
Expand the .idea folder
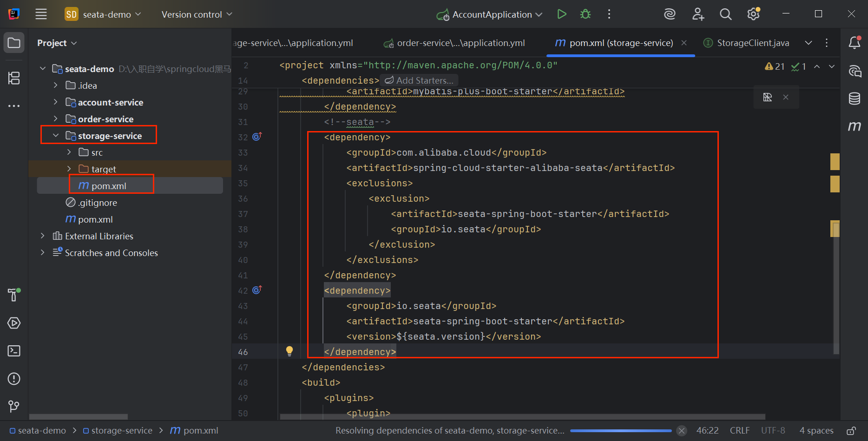pyautogui.click(x=56, y=86)
